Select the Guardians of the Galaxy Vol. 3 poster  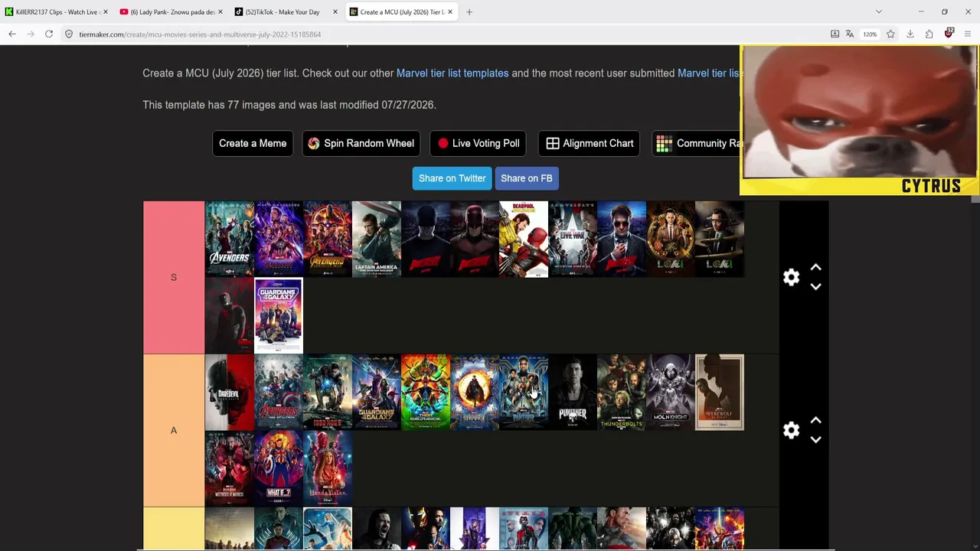point(279,315)
